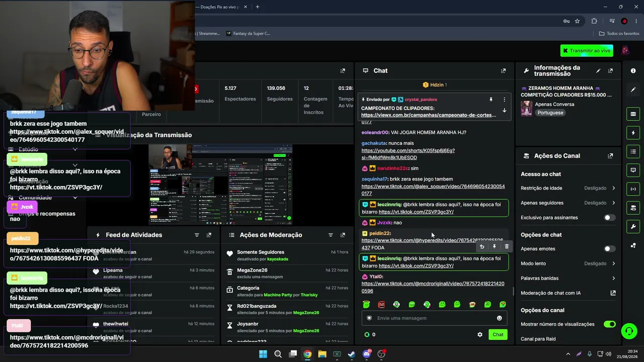Open Windows taskbar search

pos(278,354)
